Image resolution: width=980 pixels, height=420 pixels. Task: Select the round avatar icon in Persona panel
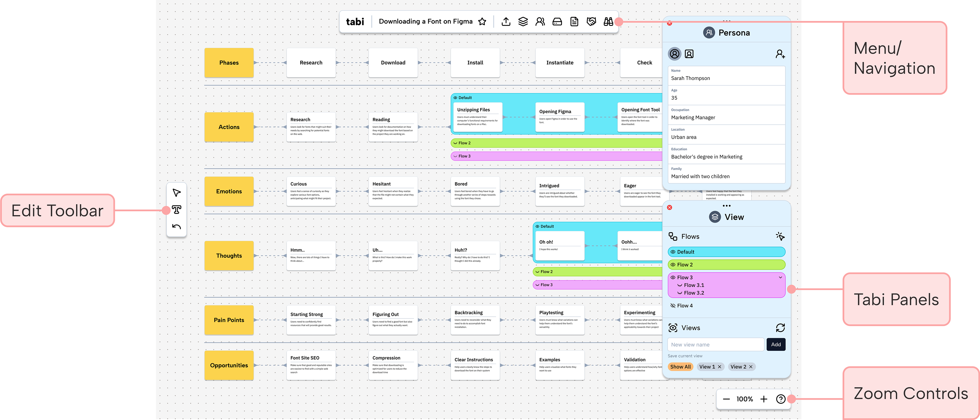pos(675,54)
